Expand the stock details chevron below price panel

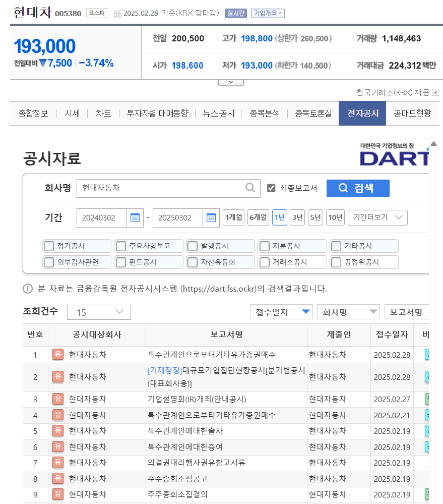[x=230, y=82]
